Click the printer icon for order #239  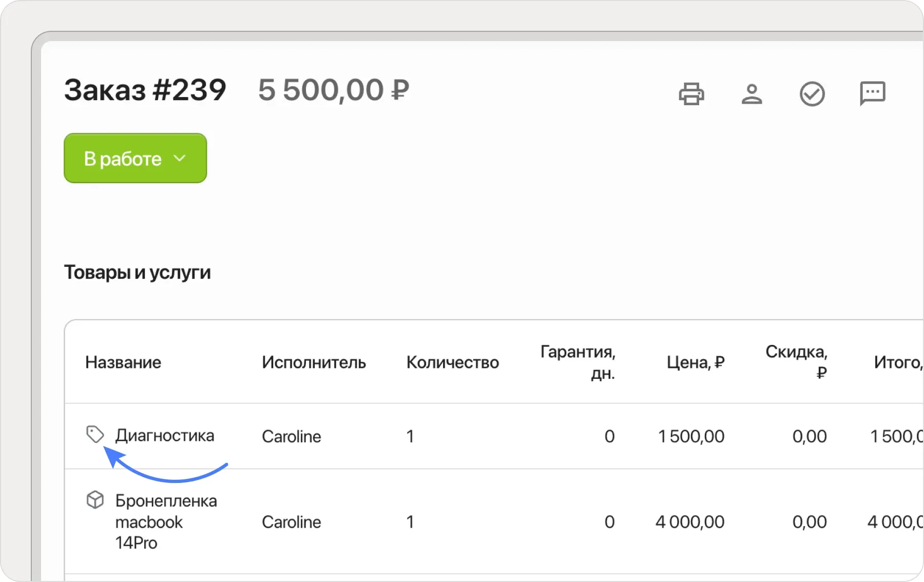click(691, 94)
